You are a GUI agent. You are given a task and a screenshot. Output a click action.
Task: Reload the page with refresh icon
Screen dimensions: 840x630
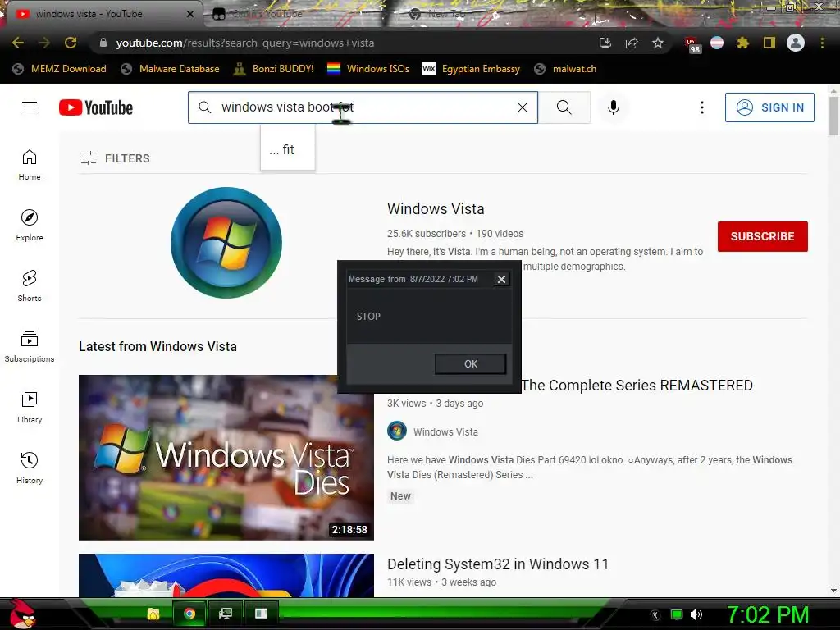(71, 43)
